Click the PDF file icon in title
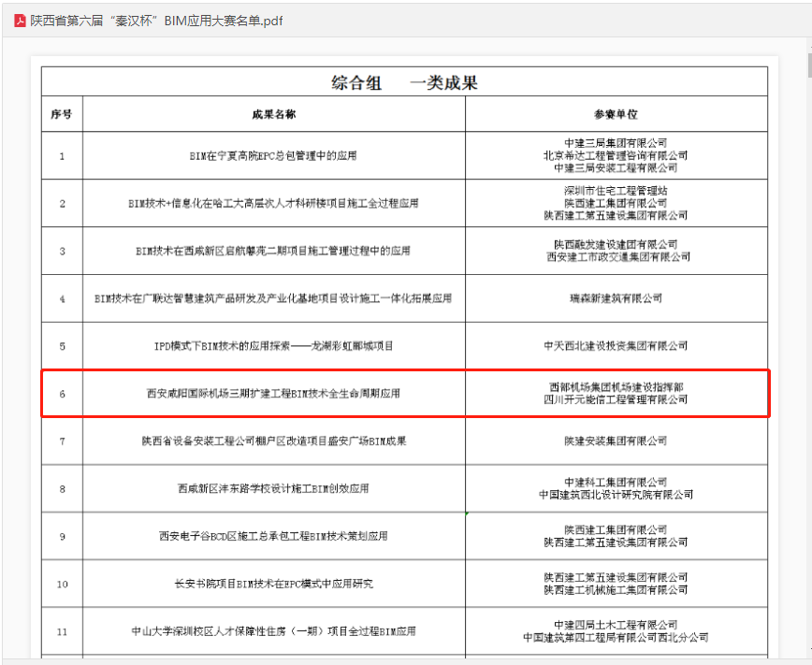 pyautogui.click(x=20, y=21)
